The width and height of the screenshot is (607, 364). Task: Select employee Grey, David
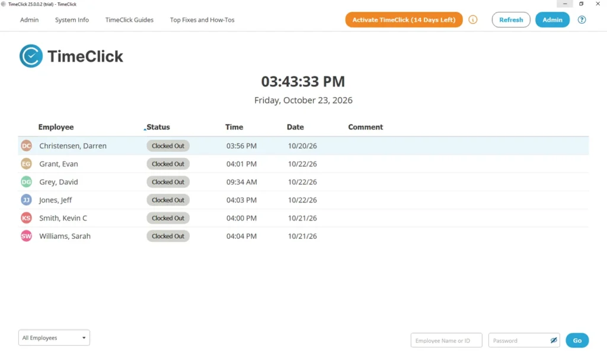pos(59,182)
